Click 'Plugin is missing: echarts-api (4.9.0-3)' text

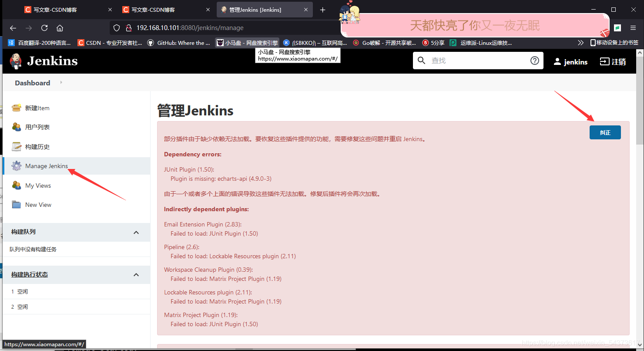coord(221,179)
